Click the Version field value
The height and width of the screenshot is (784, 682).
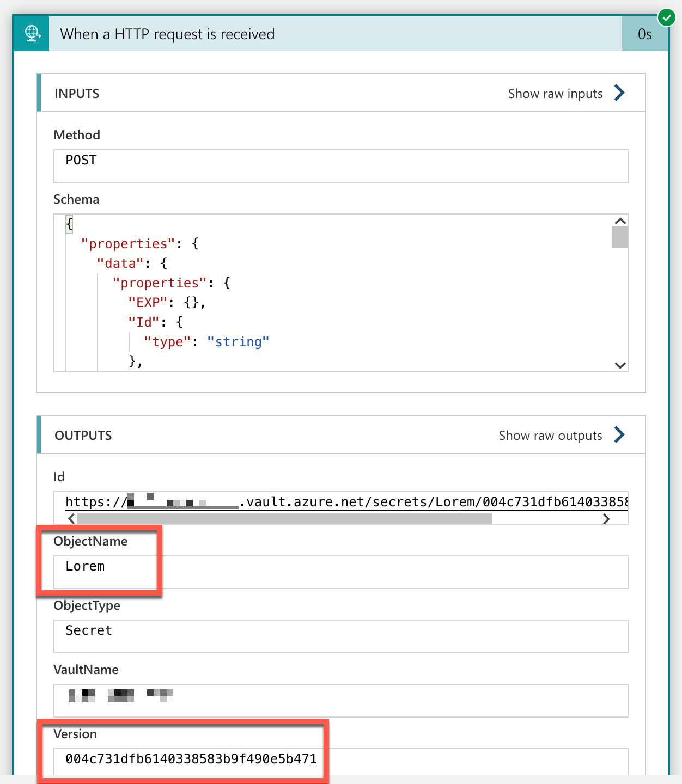tap(191, 759)
